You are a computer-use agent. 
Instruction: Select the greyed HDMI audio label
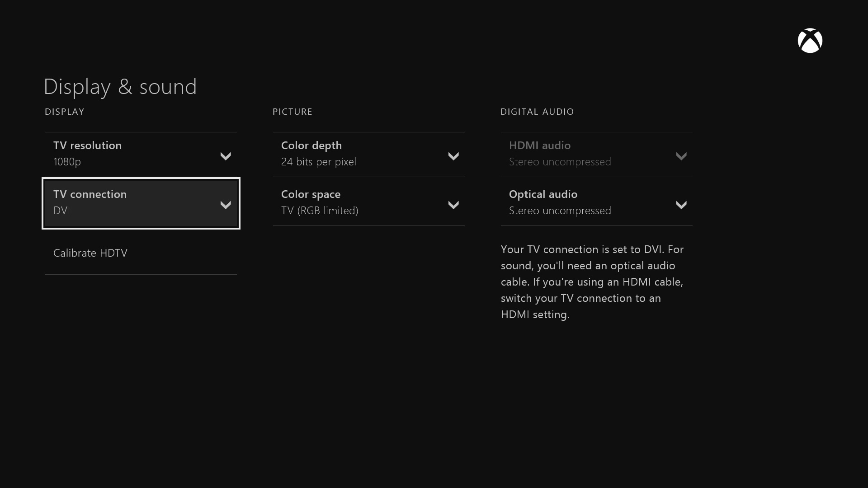(539, 145)
